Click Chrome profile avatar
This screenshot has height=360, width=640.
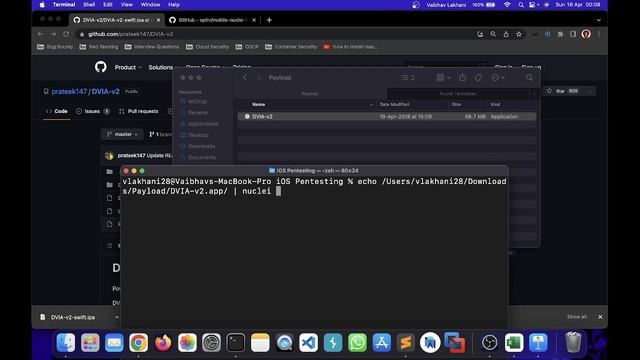pyautogui.click(x=586, y=34)
